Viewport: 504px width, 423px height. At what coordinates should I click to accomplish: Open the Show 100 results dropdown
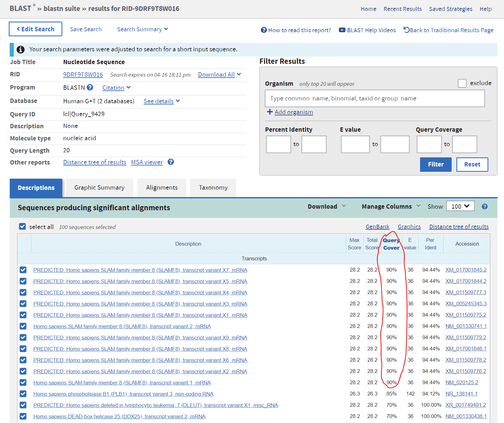tap(460, 206)
